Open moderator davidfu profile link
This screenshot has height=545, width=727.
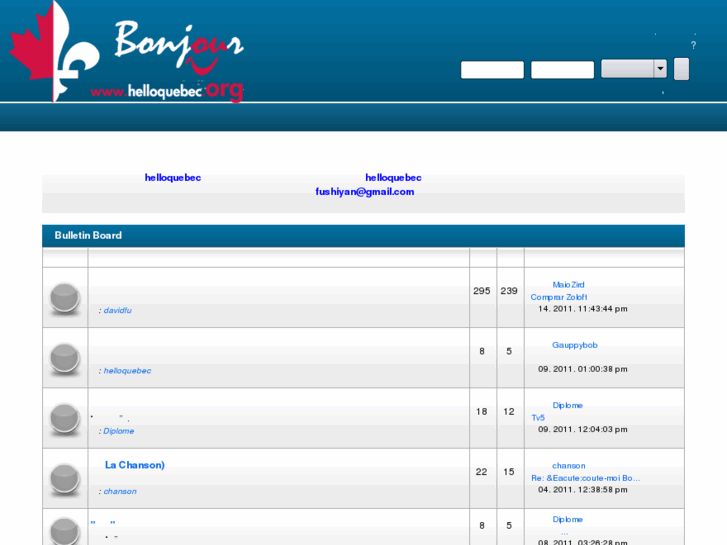[x=118, y=310]
